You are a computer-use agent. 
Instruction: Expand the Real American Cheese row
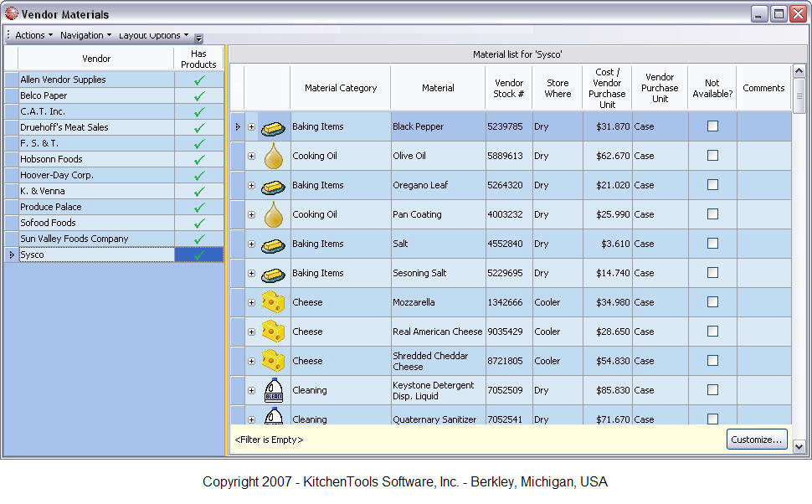252,332
